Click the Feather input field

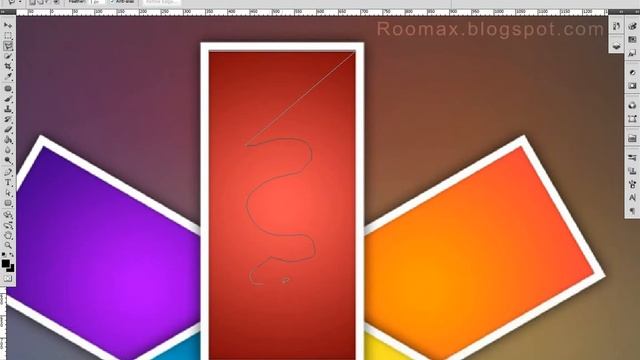coord(96,2)
